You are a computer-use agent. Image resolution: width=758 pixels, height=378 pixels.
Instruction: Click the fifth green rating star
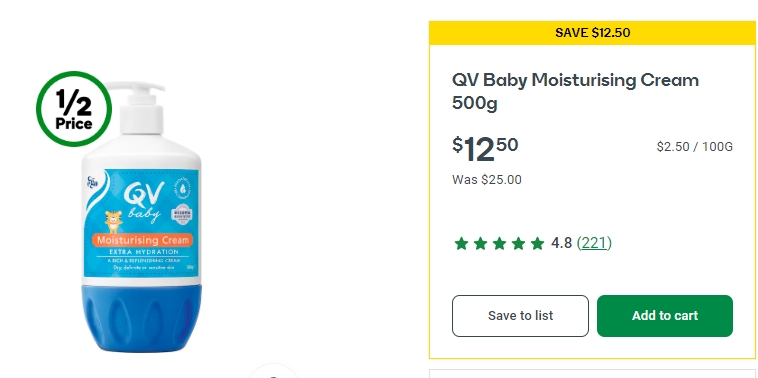click(537, 243)
